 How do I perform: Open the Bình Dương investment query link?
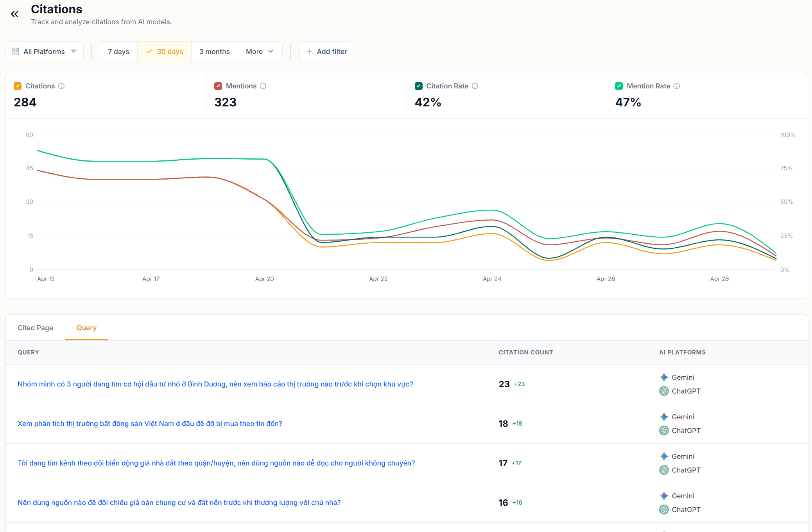pos(215,384)
